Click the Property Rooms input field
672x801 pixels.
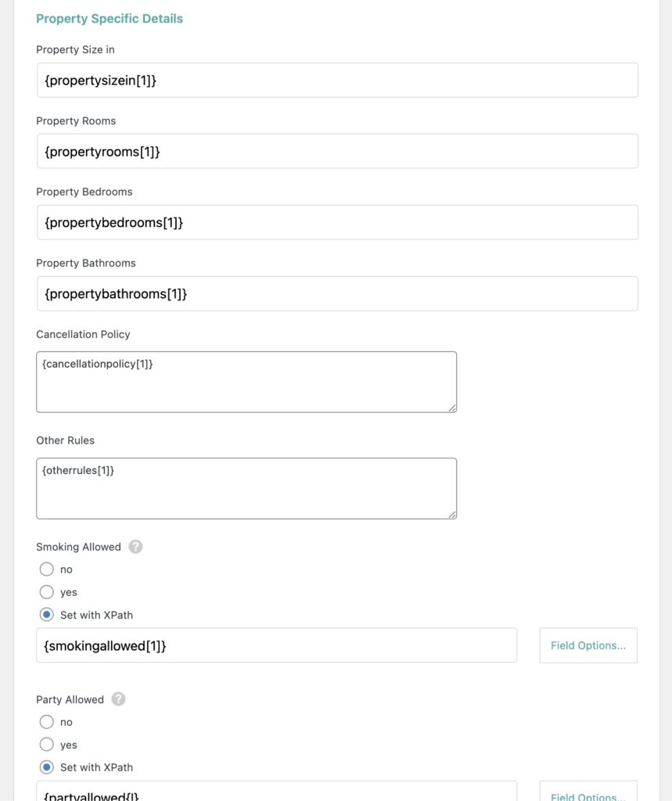(336, 150)
